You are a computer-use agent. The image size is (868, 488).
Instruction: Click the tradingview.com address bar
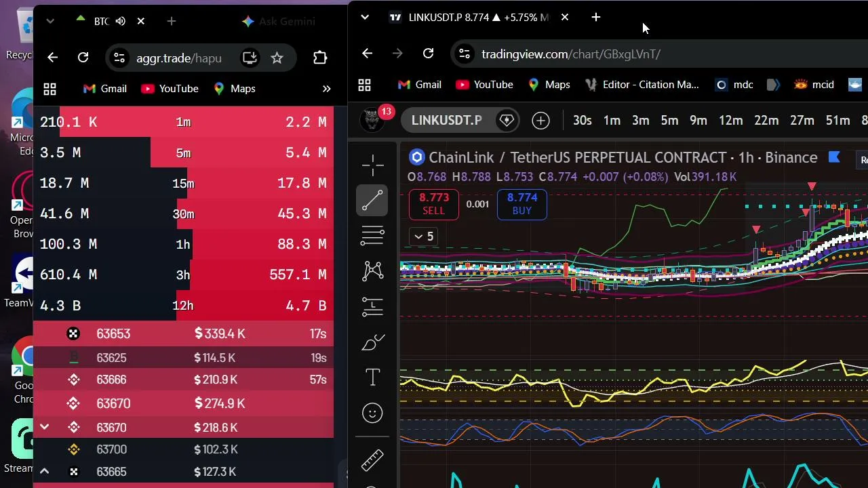point(658,54)
